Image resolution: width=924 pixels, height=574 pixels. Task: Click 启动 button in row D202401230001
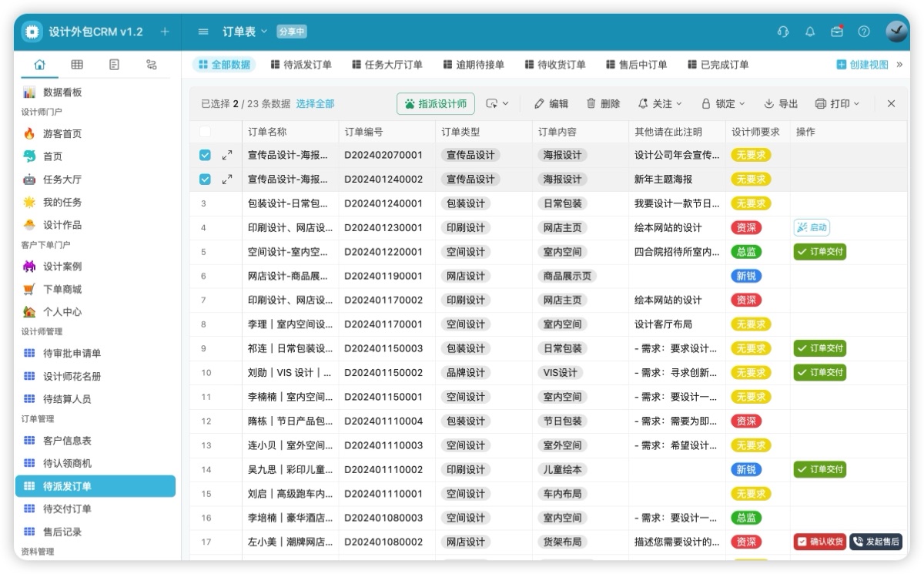coord(812,227)
